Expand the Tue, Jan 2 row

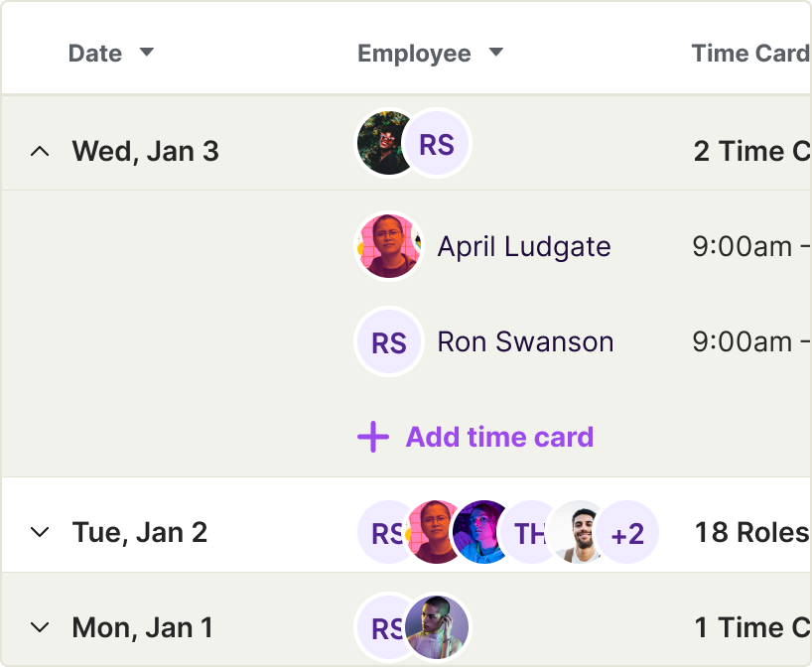pyautogui.click(x=40, y=532)
